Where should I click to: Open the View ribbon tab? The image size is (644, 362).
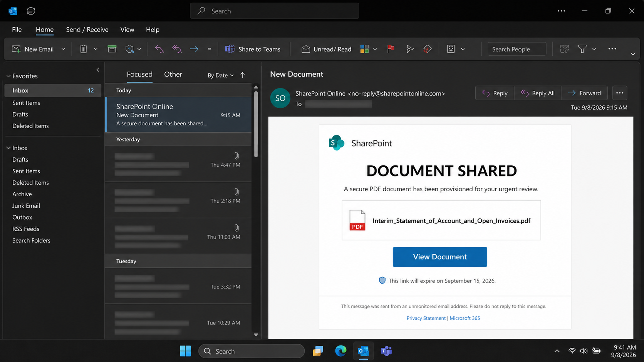click(127, 30)
